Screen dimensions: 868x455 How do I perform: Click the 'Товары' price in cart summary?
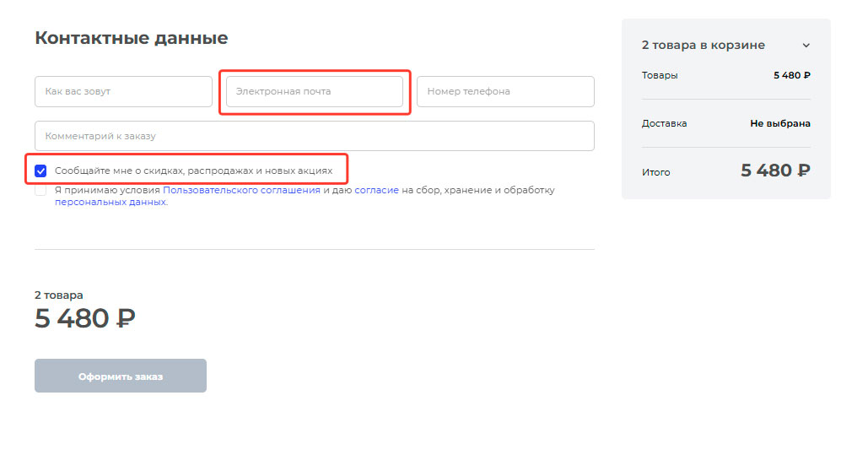(x=791, y=75)
